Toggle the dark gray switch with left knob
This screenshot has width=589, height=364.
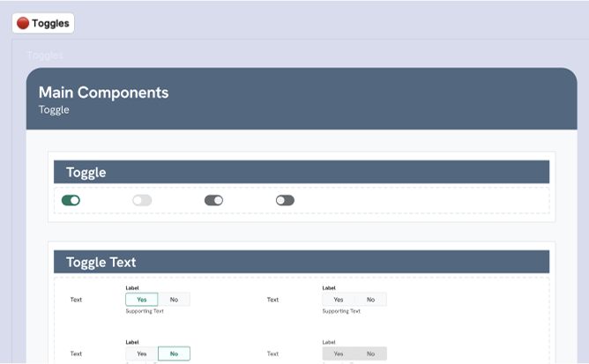point(285,200)
